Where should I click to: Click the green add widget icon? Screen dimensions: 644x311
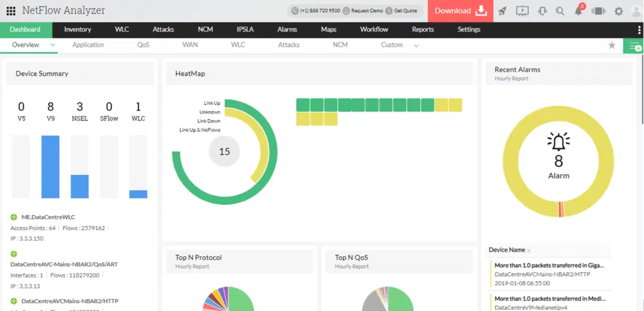pos(633,45)
